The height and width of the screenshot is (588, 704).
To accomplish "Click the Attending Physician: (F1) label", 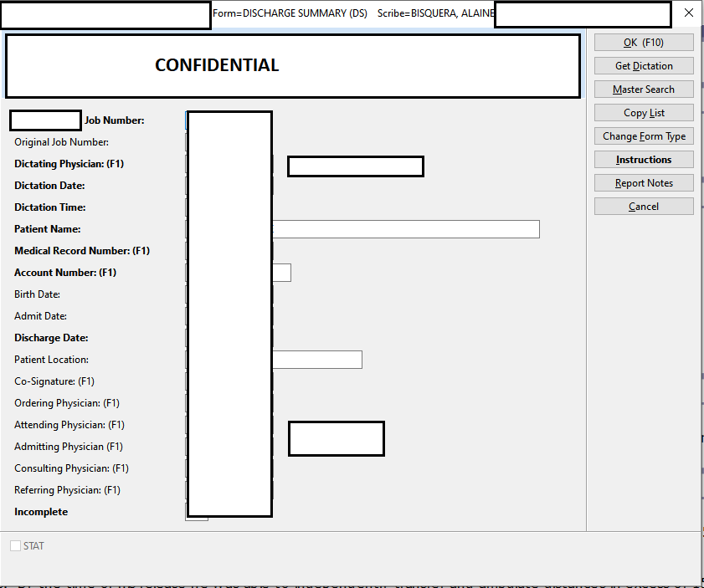I will pos(69,425).
